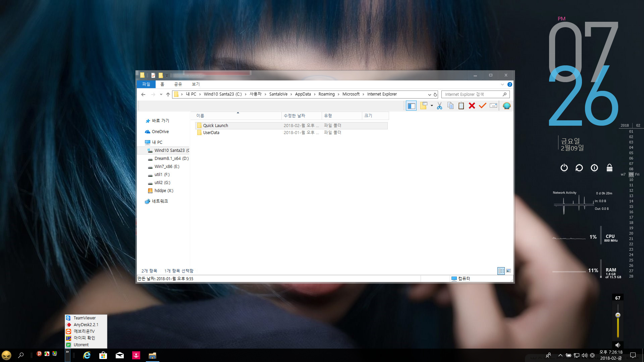Open Internet Explorer from the taskbar
The image size is (644, 362).
(87, 355)
